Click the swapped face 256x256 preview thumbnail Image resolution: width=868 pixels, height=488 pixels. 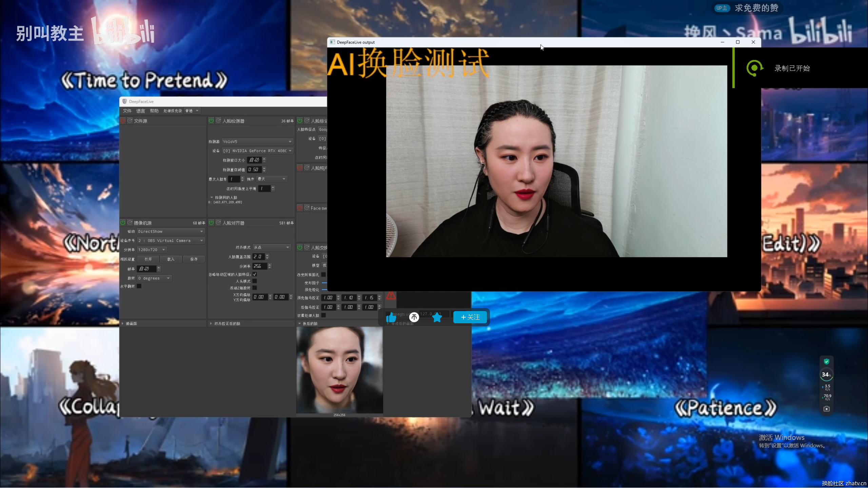[x=339, y=370]
